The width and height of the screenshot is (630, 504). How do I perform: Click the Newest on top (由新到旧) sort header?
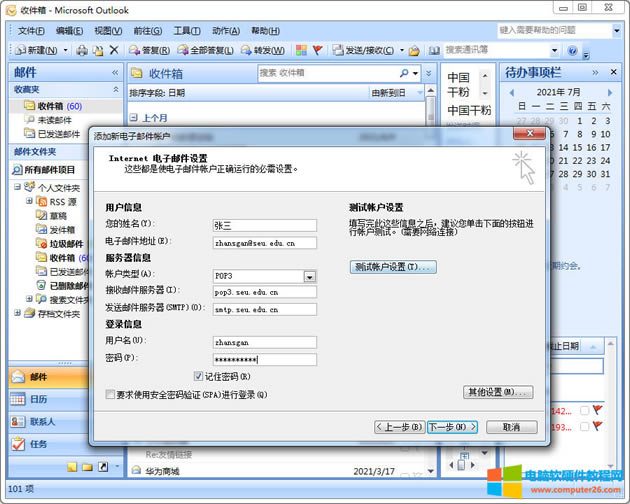396,93
